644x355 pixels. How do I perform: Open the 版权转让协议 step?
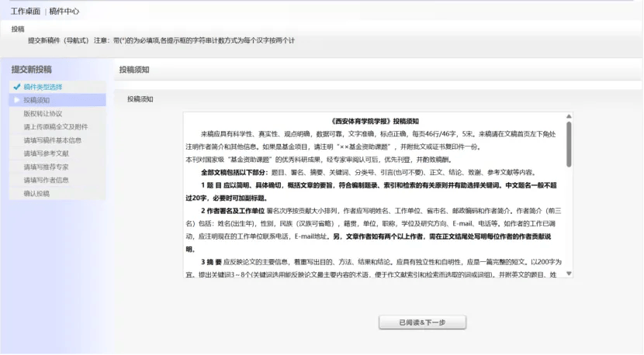(x=43, y=113)
